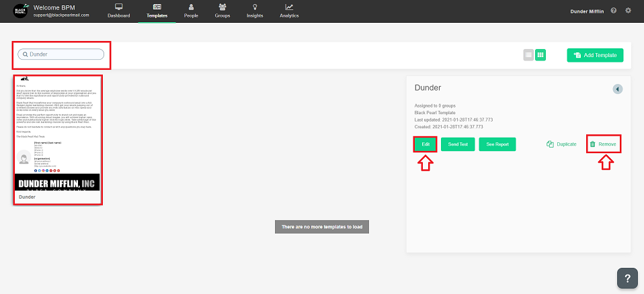Open the Dashboard tab
The width and height of the screenshot is (644, 294).
119,11
